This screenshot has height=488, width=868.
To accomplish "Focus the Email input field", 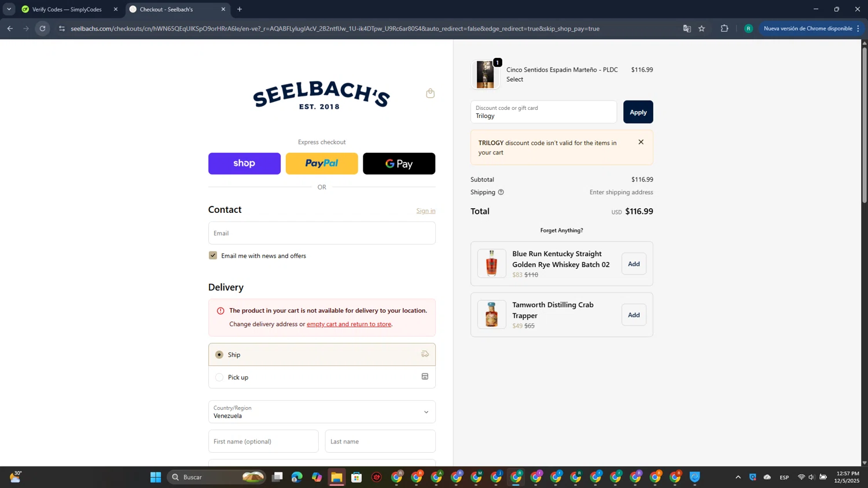I will pyautogui.click(x=322, y=233).
